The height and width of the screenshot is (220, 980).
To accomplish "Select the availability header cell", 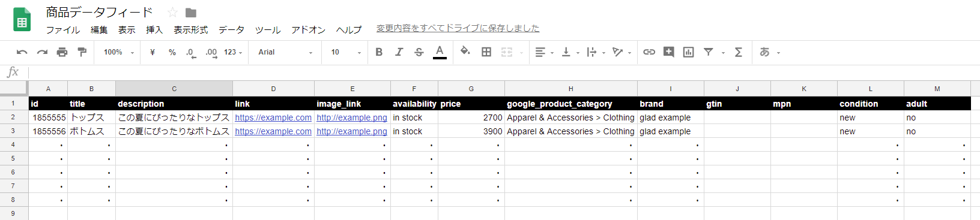I will [x=414, y=104].
